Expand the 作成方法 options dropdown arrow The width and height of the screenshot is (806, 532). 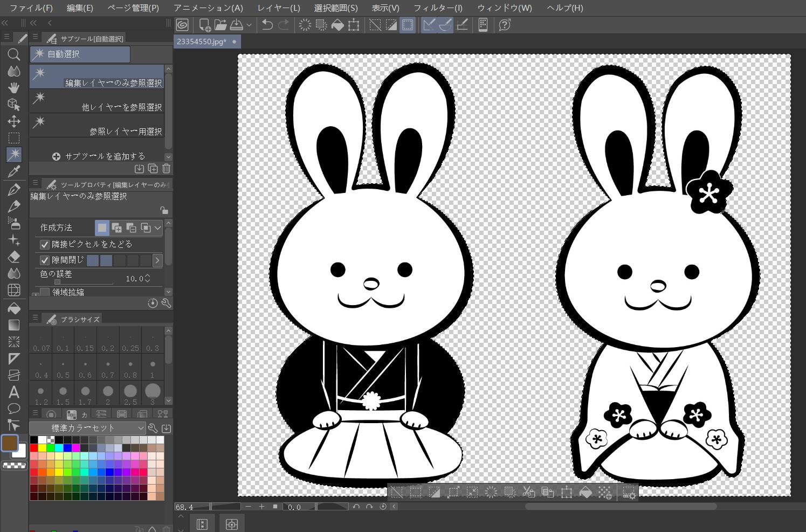(x=158, y=227)
